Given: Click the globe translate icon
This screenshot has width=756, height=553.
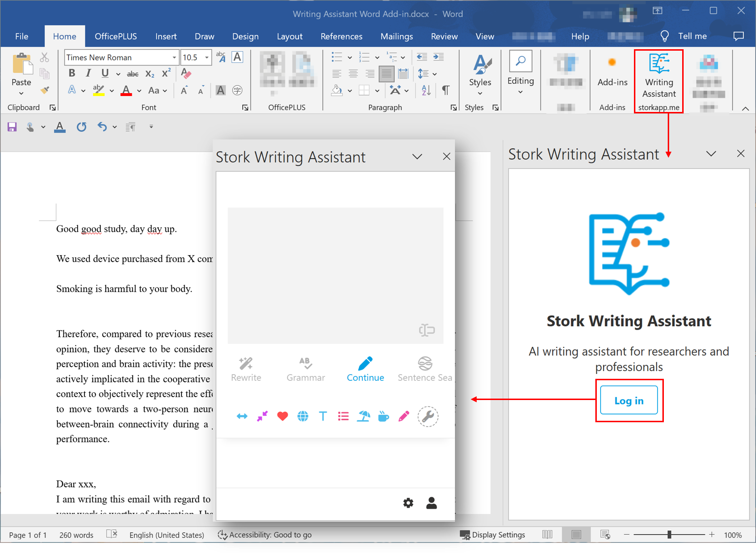Looking at the screenshot, I should click(302, 416).
